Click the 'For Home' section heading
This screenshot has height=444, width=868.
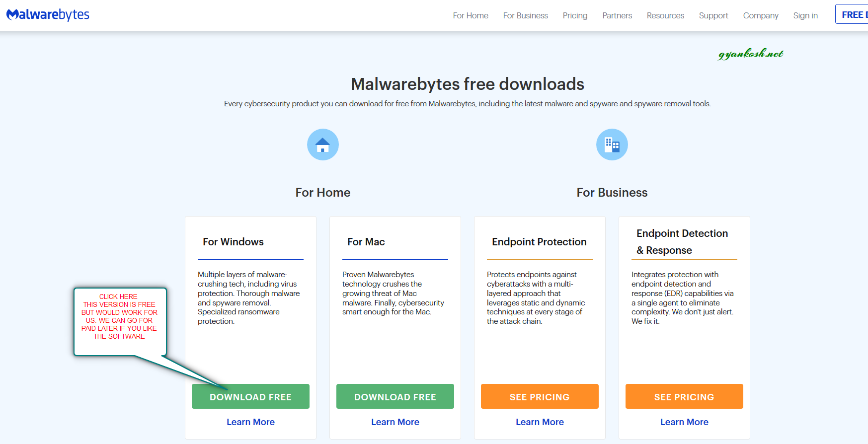[323, 193]
